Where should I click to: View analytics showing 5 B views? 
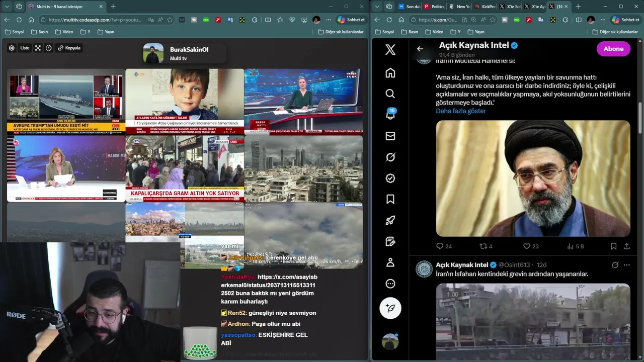pyautogui.click(x=576, y=246)
